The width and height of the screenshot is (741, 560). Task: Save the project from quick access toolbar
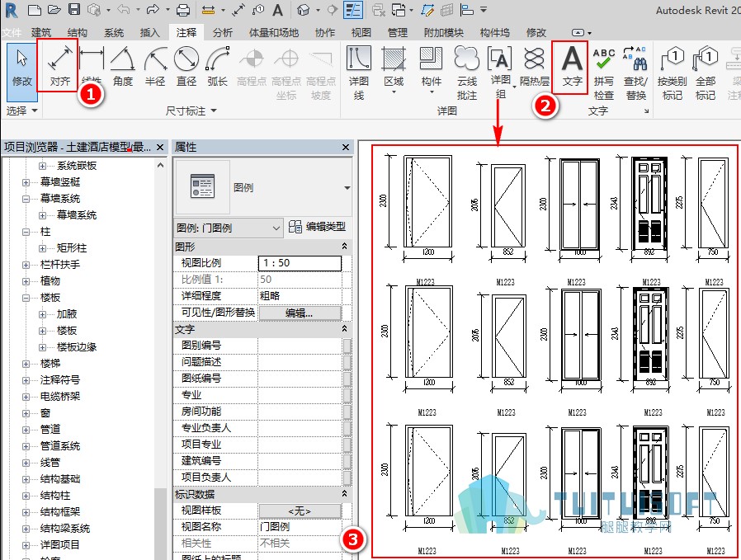73,10
